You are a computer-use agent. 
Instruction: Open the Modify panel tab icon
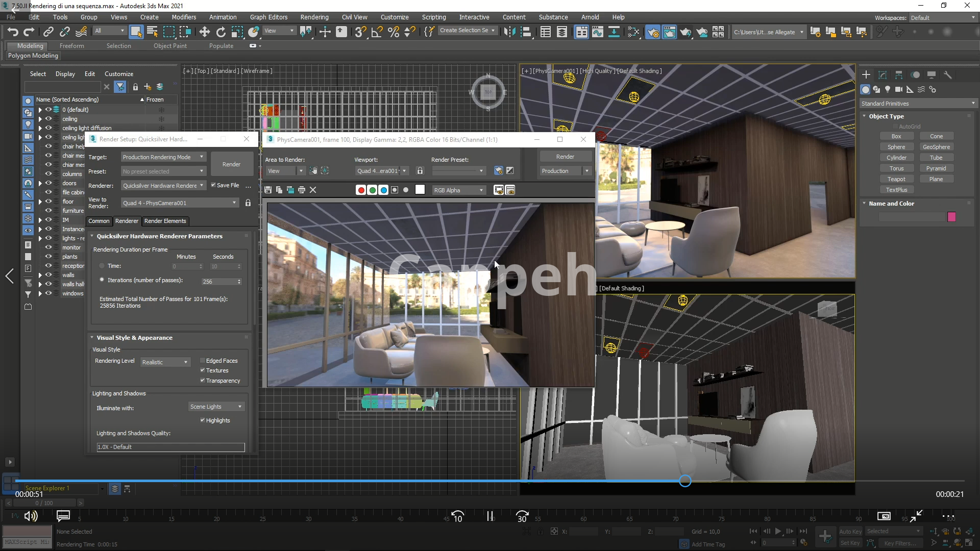(883, 74)
